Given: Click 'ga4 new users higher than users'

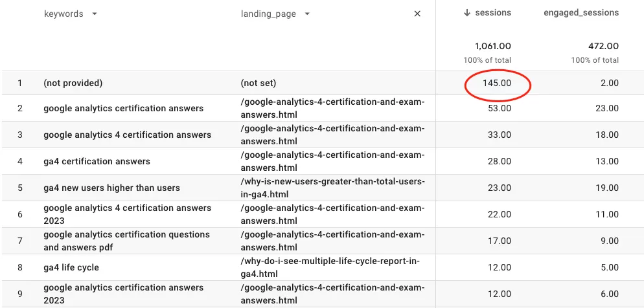Looking at the screenshot, I should 111,188.
